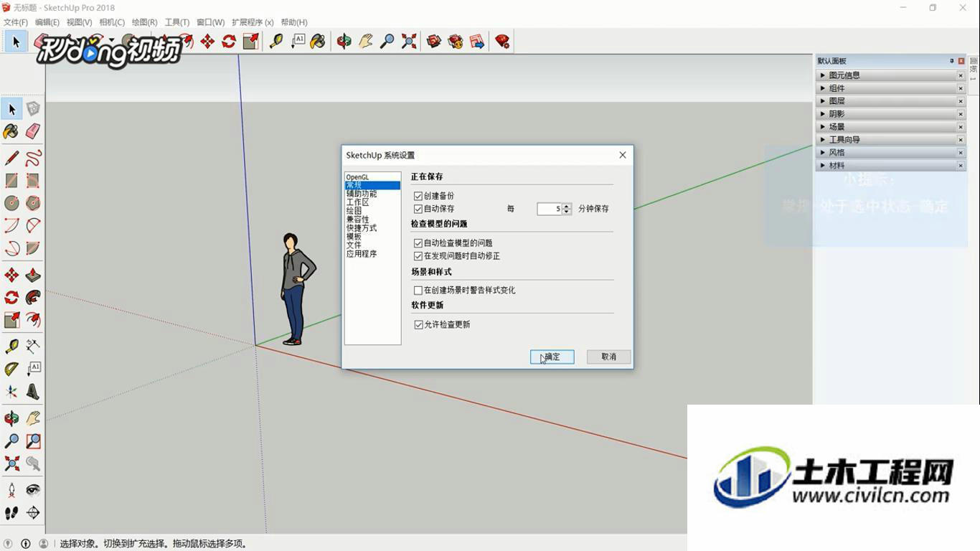The height and width of the screenshot is (551, 980).
Task: Expand the 工具向导 panel
Action: [890, 140]
